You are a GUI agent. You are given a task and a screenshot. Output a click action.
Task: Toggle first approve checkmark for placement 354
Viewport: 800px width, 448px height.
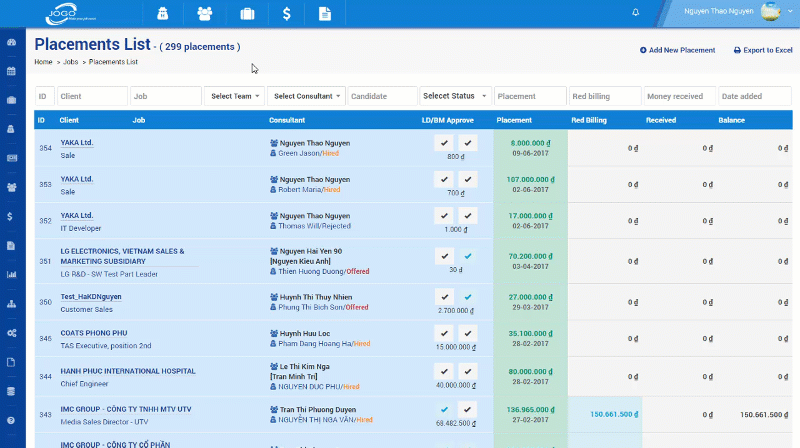pyautogui.click(x=444, y=143)
